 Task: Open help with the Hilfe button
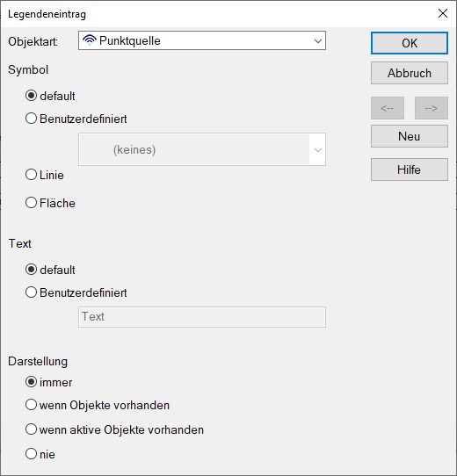tap(410, 169)
